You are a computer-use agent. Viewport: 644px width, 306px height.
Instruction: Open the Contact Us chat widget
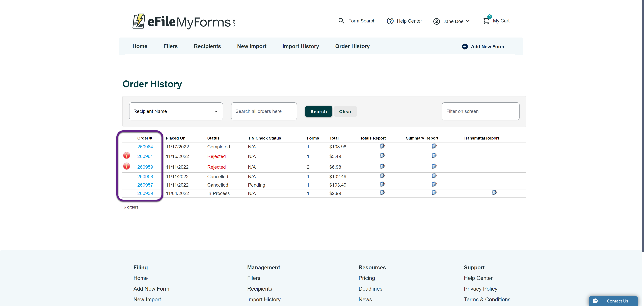[613, 301]
